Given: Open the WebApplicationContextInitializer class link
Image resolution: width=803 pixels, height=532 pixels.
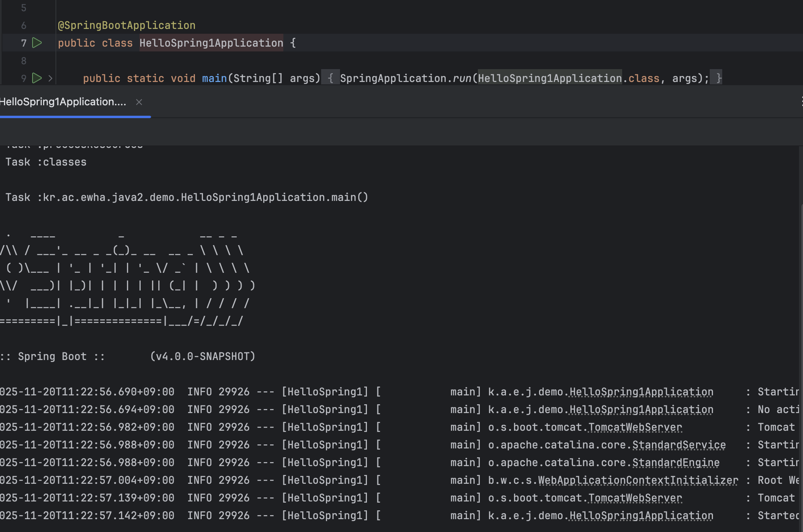Looking at the screenshot, I should point(638,480).
